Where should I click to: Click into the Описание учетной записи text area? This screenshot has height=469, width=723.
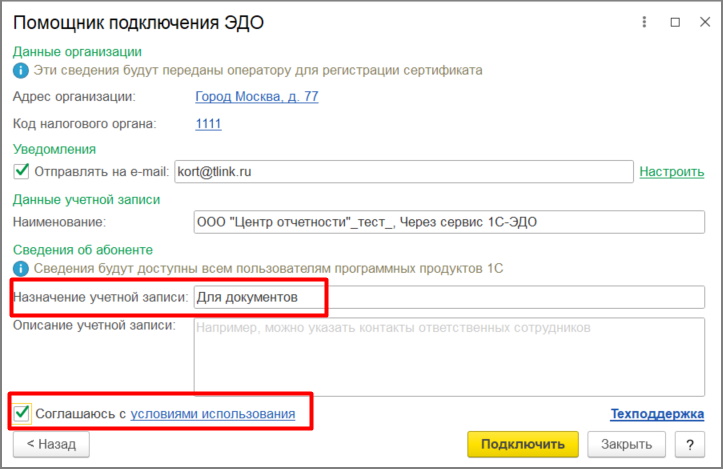(x=449, y=356)
